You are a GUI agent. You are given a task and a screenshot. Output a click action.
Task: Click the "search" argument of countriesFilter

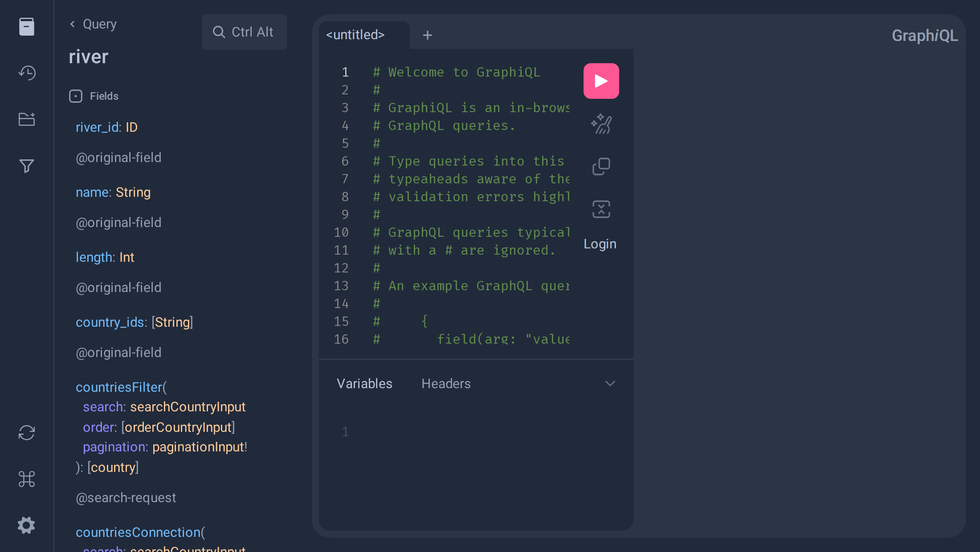103,407
